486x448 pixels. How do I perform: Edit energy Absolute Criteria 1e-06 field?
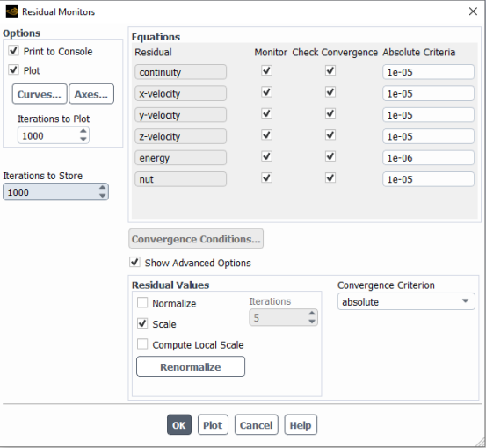[428, 158]
